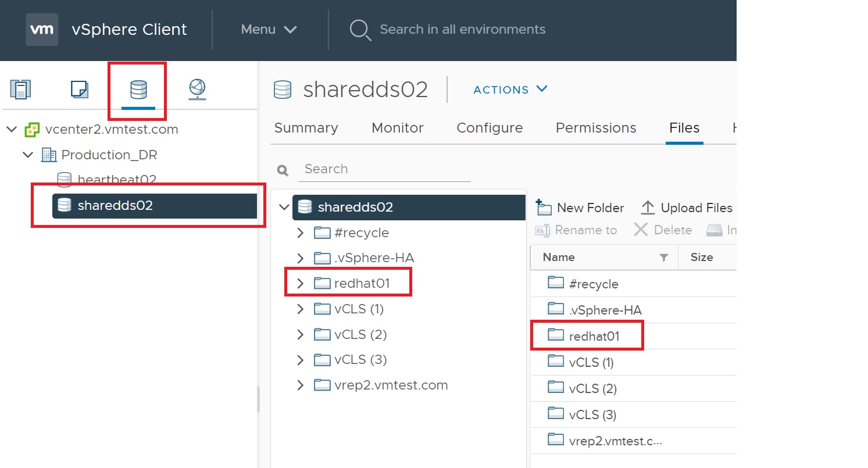Expand the vrep2.vmtest.com folder in tree
Viewport: 868px width, 468px height.
point(301,385)
